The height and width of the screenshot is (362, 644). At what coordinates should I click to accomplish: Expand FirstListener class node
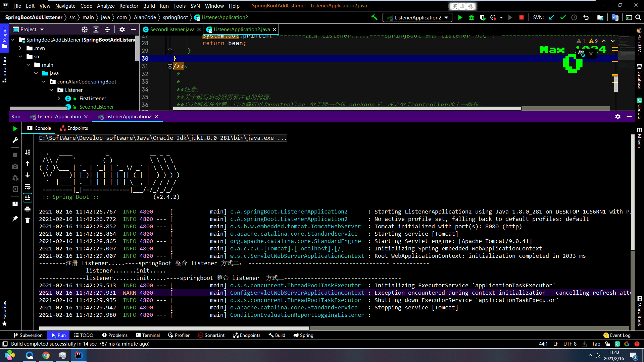click(x=59, y=98)
